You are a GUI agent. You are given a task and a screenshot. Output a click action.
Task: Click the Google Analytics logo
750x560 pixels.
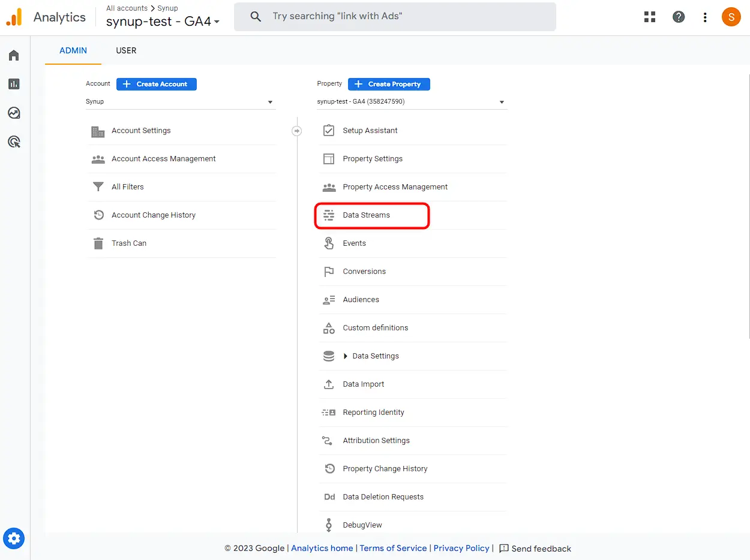pyautogui.click(x=14, y=17)
